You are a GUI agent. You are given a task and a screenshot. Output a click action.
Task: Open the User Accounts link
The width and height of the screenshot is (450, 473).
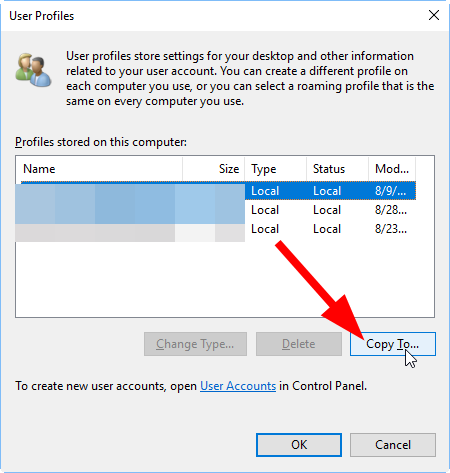(238, 386)
